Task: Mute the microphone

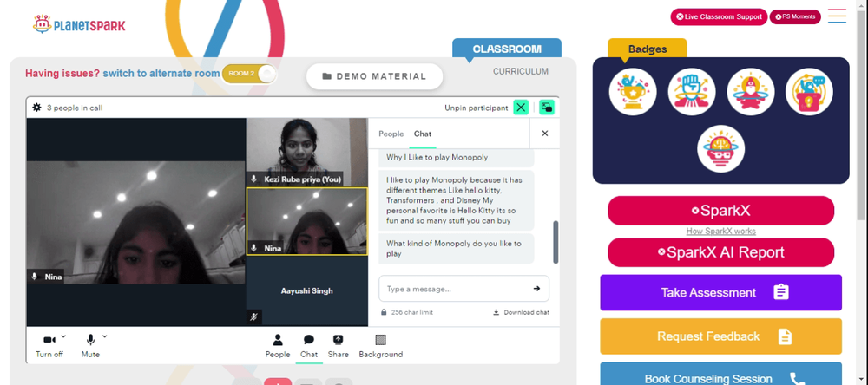Action: point(90,346)
